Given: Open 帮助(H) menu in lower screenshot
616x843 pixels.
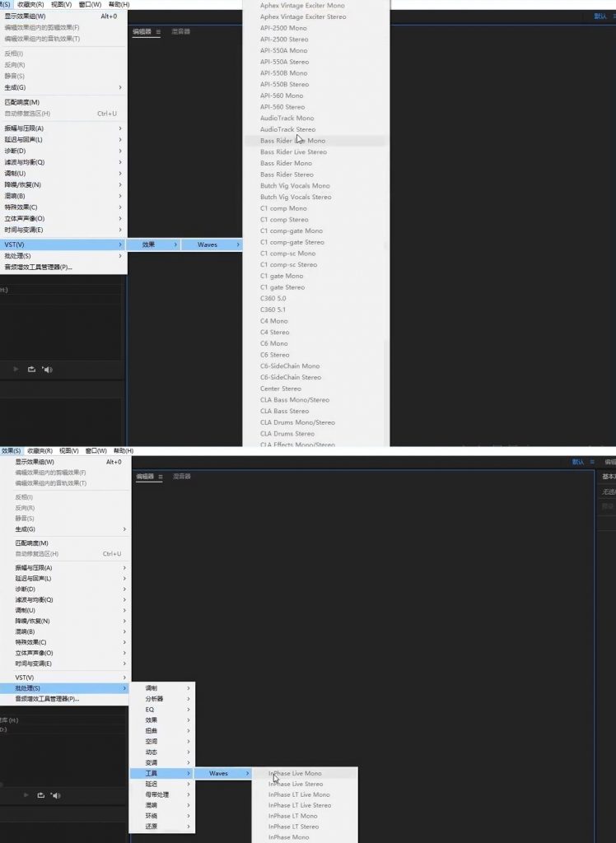Looking at the screenshot, I should pos(124,451).
